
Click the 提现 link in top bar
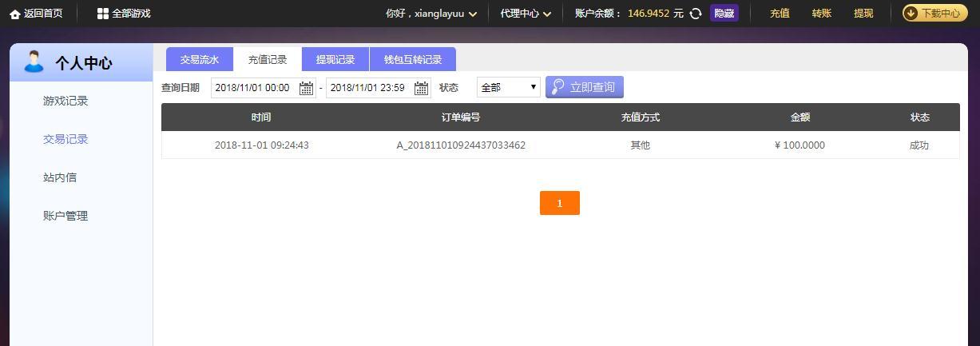863,14
